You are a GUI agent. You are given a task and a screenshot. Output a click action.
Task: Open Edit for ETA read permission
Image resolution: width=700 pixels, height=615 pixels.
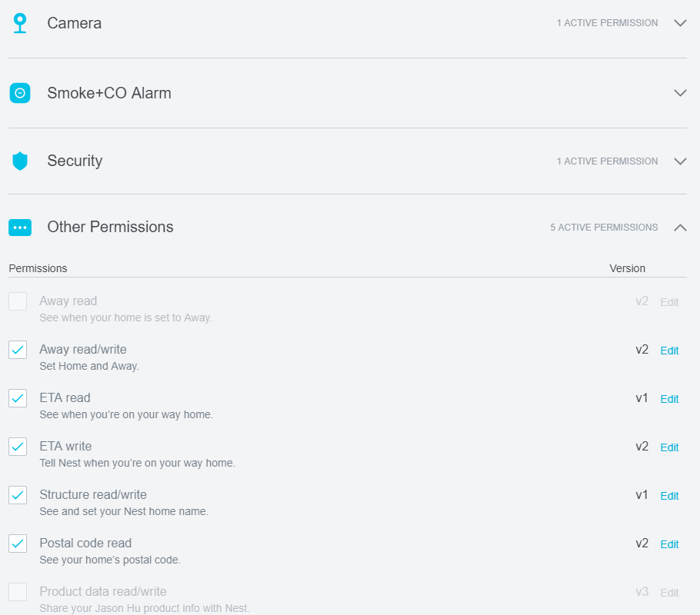tap(669, 399)
